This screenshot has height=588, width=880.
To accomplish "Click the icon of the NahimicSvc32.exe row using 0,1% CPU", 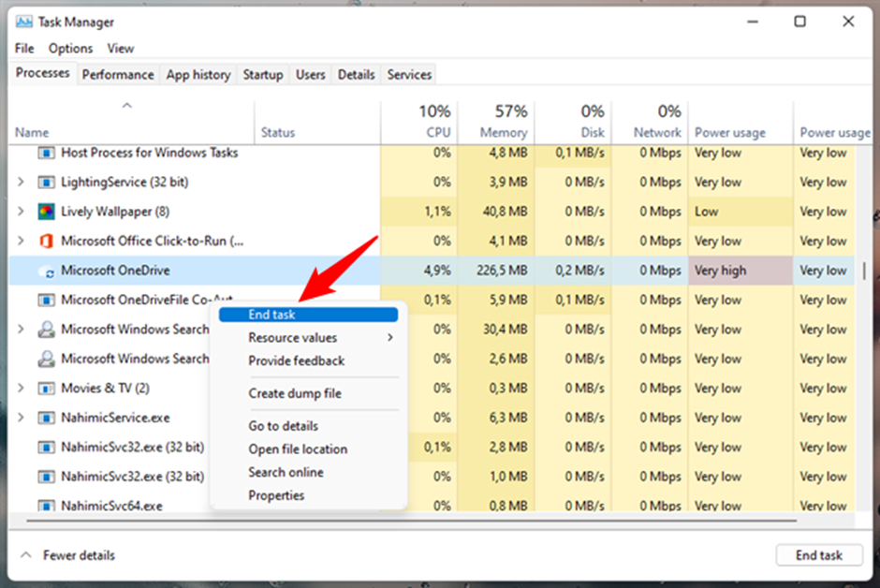I will (46, 448).
